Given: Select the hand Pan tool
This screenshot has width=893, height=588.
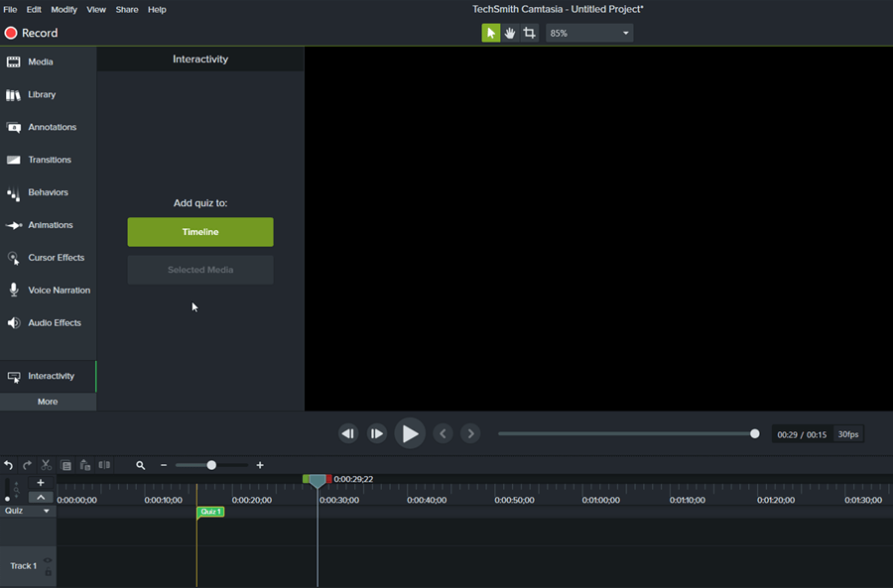Looking at the screenshot, I should [x=510, y=33].
